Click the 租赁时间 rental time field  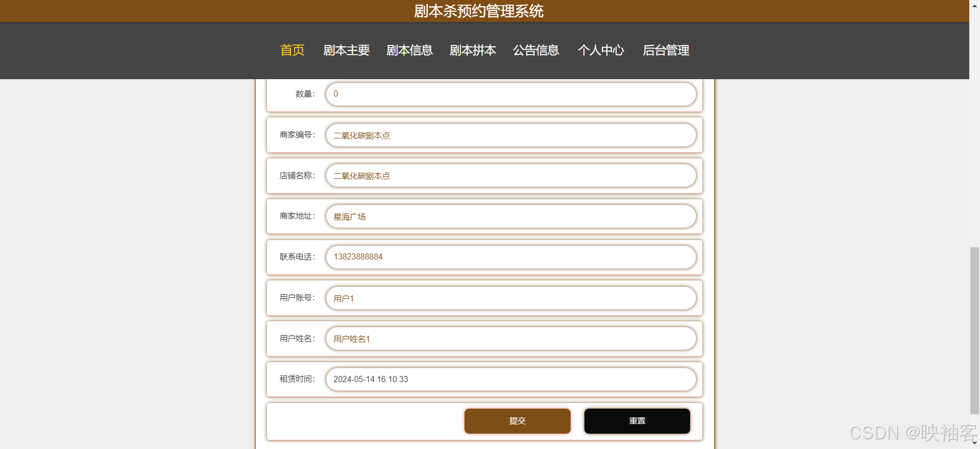click(511, 379)
